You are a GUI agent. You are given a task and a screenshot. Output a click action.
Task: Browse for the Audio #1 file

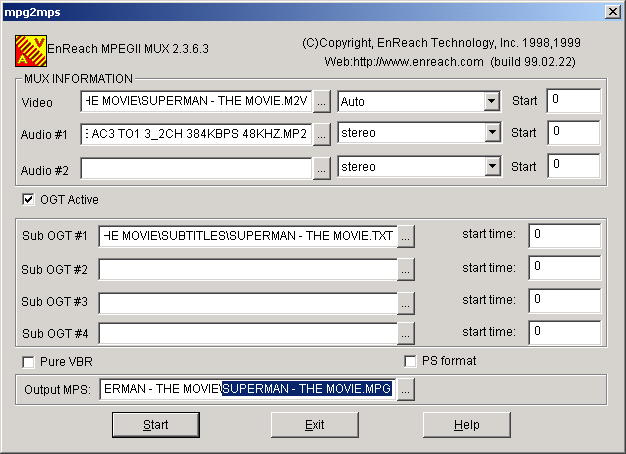tap(321, 134)
